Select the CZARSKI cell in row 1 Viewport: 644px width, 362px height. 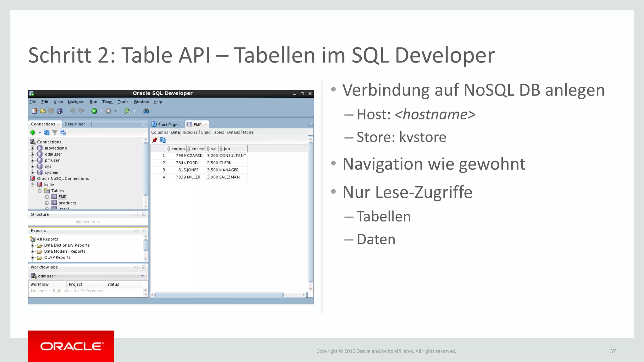[x=196, y=156]
